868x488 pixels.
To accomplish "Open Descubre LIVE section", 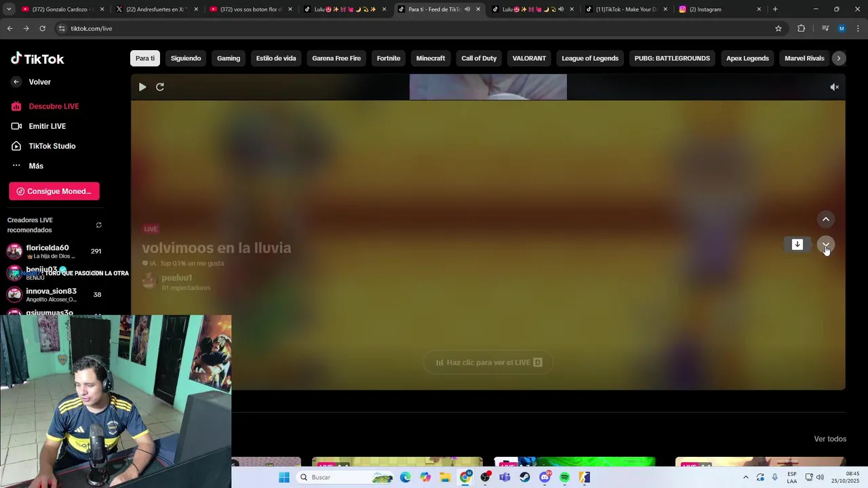I will [45, 106].
